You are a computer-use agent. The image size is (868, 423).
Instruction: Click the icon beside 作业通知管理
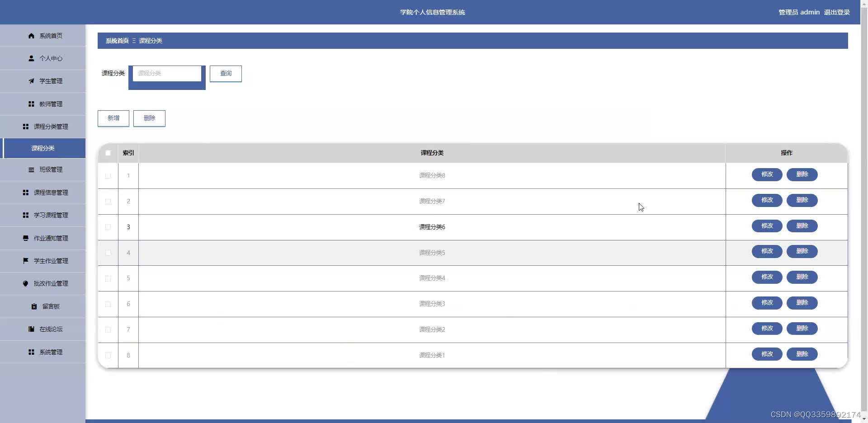point(26,238)
